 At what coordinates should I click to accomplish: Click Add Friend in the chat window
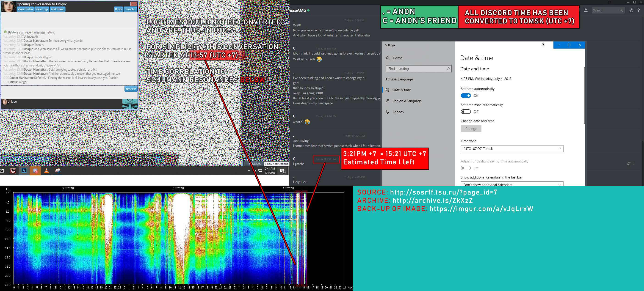coord(58,9)
